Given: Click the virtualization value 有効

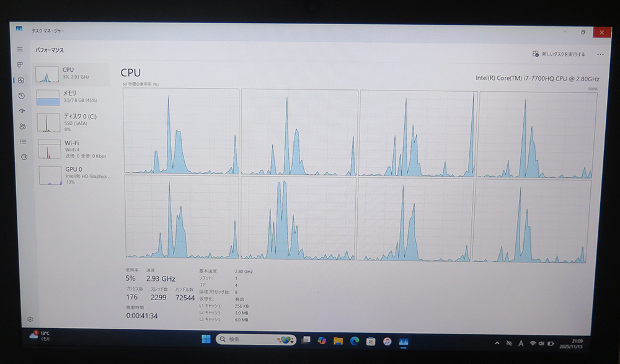Looking at the screenshot, I should pos(239,299).
